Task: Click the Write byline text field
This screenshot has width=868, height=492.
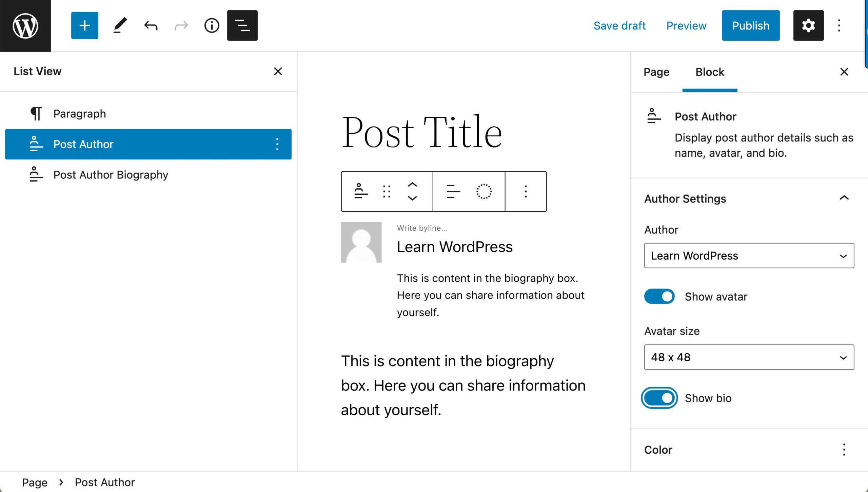Action: point(422,228)
